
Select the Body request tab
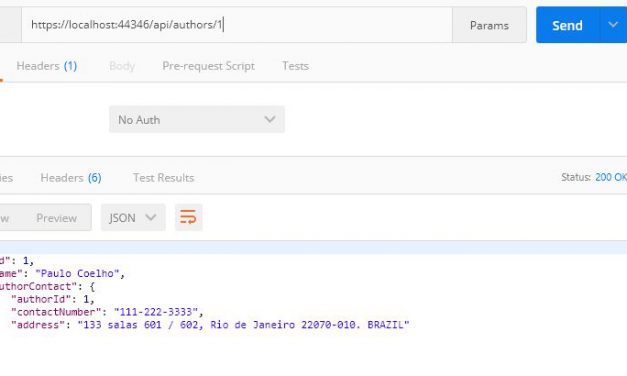[x=122, y=66]
